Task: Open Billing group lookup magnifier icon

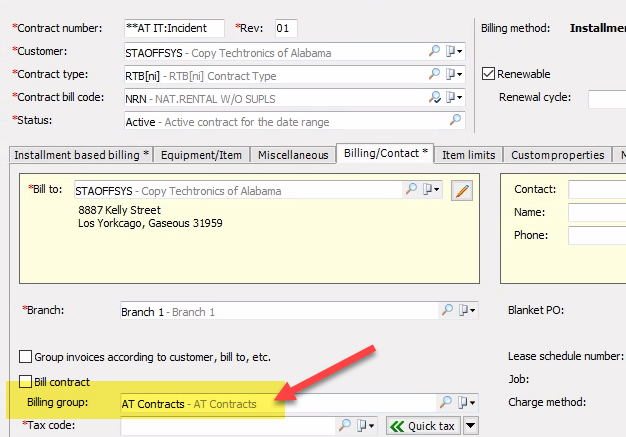Action: [446, 402]
